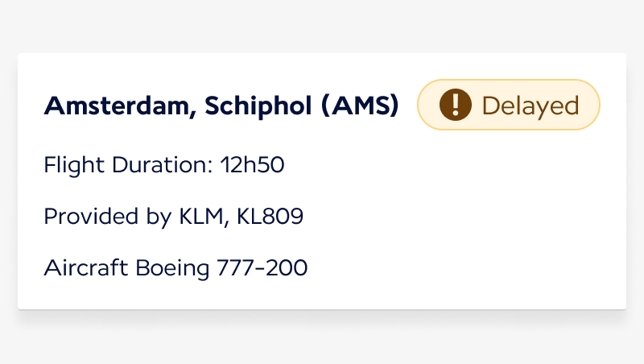
Task: Click the KL809 flight number
Action: click(x=270, y=216)
